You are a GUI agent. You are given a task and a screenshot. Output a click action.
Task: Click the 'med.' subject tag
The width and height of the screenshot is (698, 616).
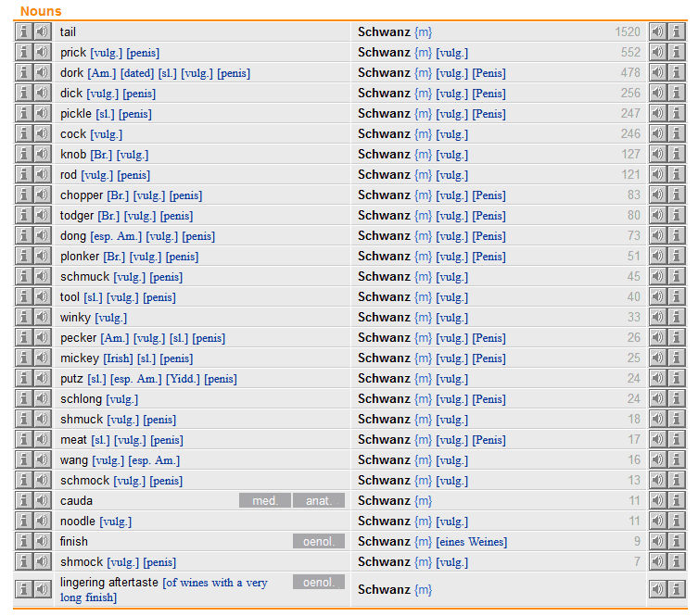point(265,501)
